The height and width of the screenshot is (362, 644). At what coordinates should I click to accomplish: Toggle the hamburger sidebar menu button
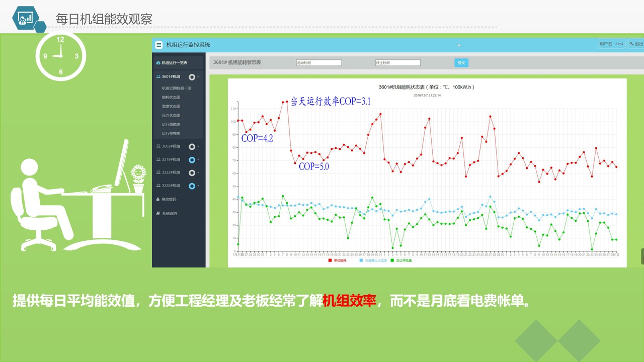(159, 45)
